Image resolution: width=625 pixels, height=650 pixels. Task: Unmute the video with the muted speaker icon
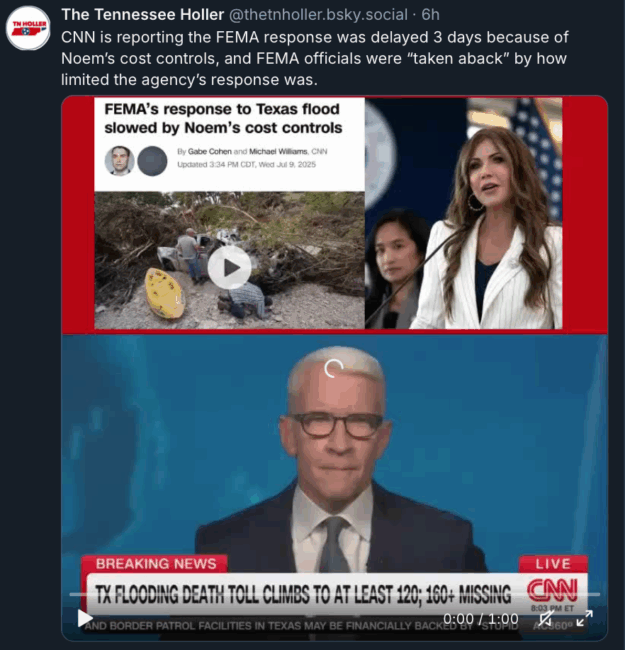click(545, 618)
